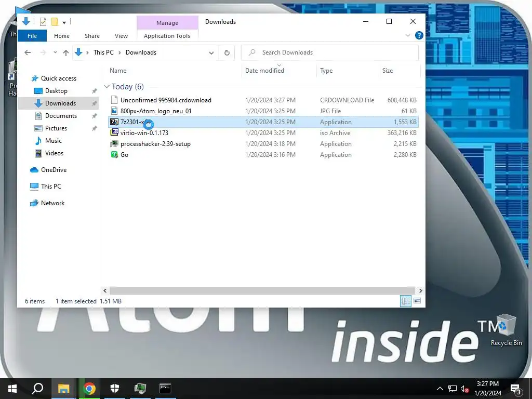Select the Go application file
This screenshot has height=399, width=532.
click(x=263, y=154)
